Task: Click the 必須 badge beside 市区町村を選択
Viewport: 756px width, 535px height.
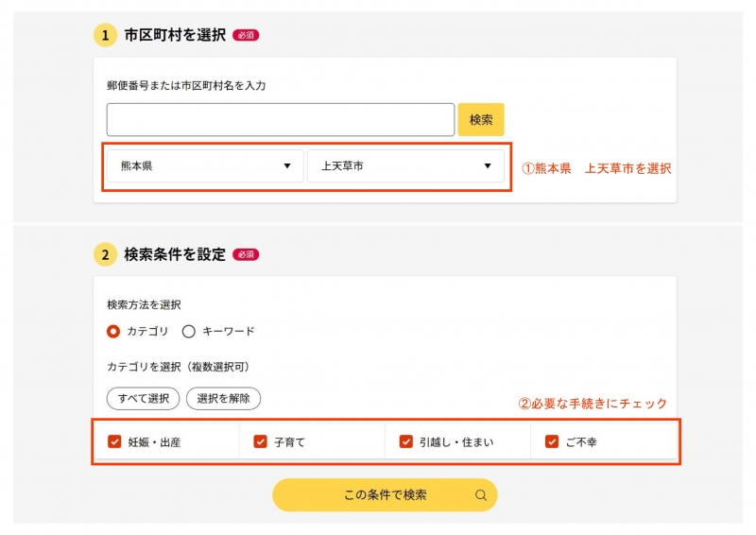Action: point(246,36)
